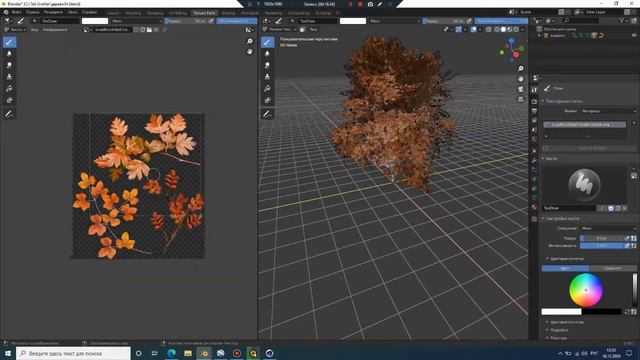Select the Smear tool in image editor
Screen dimensions: 640x360
[9, 65]
